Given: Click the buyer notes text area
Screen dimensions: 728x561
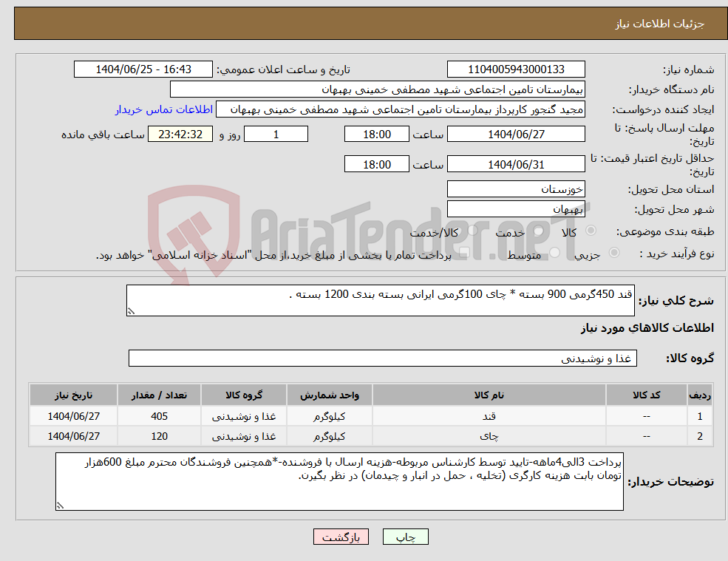Looking at the screenshot, I should [x=339, y=482].
